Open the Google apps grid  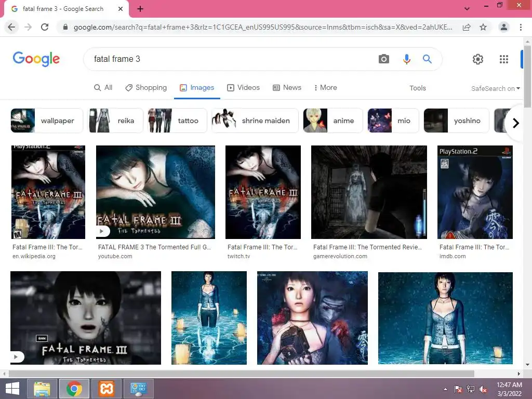point(504,59)
